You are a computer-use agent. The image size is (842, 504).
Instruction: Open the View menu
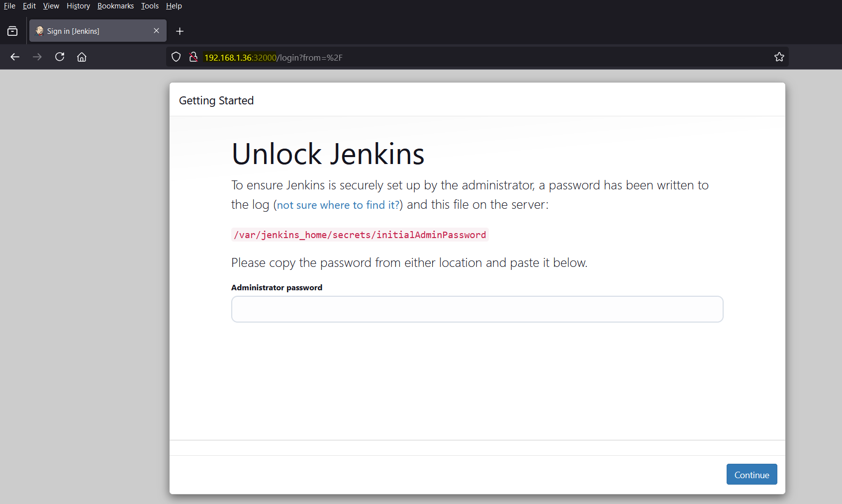[51, 6]
